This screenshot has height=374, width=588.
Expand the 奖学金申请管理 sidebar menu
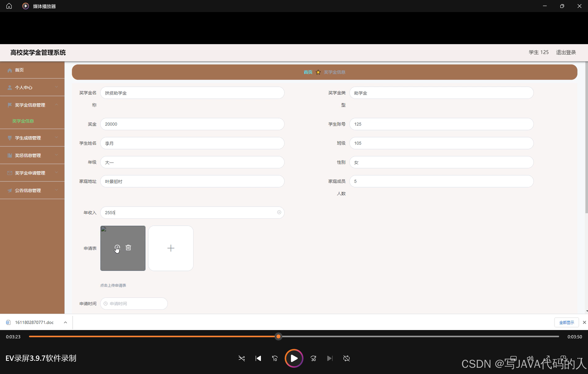coord(32,173)
